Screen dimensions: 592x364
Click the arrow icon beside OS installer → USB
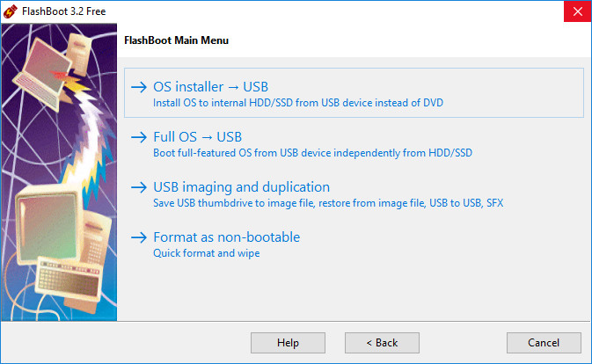(x=139, y=87)
